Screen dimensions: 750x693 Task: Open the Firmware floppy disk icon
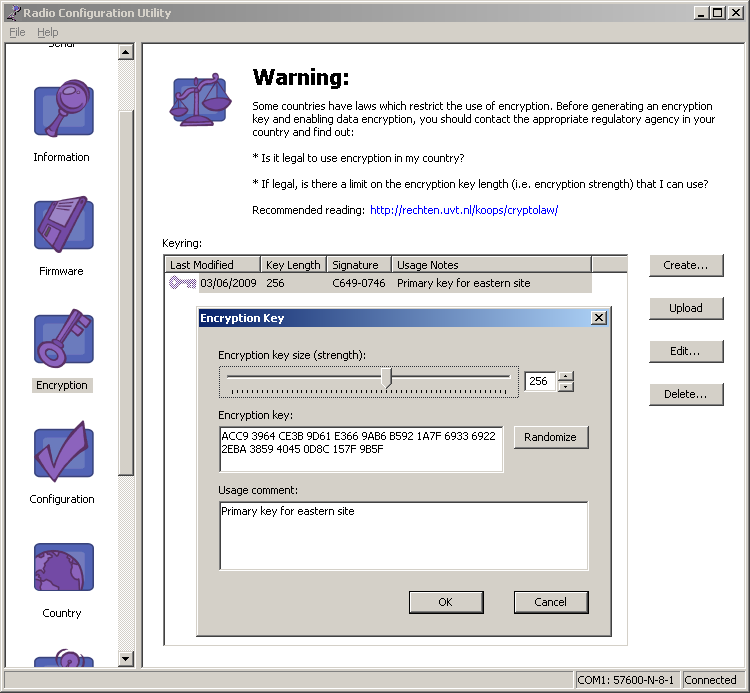point(64,224)
